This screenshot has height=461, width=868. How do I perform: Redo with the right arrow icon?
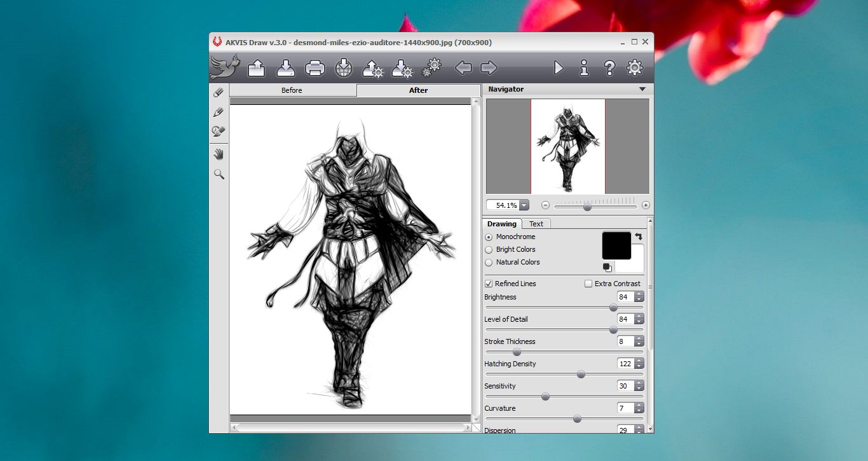coord(489,67)
